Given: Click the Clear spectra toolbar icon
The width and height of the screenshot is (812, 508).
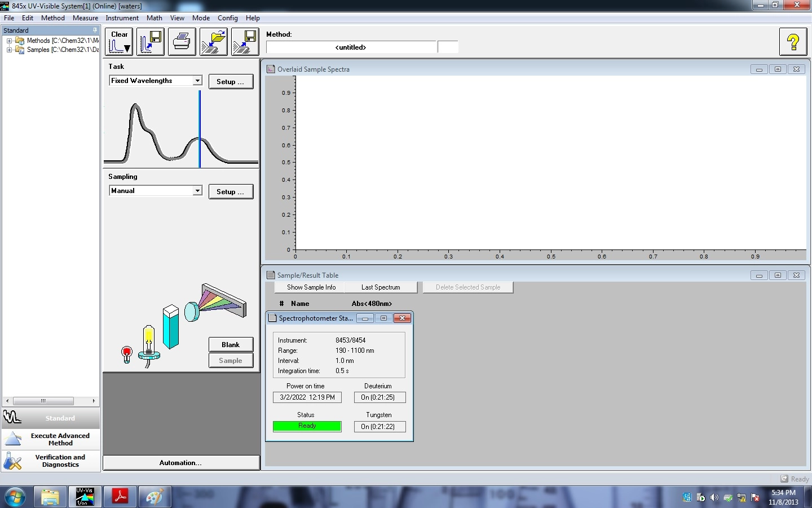Looking at the screenshot, I should pos(119,42).
